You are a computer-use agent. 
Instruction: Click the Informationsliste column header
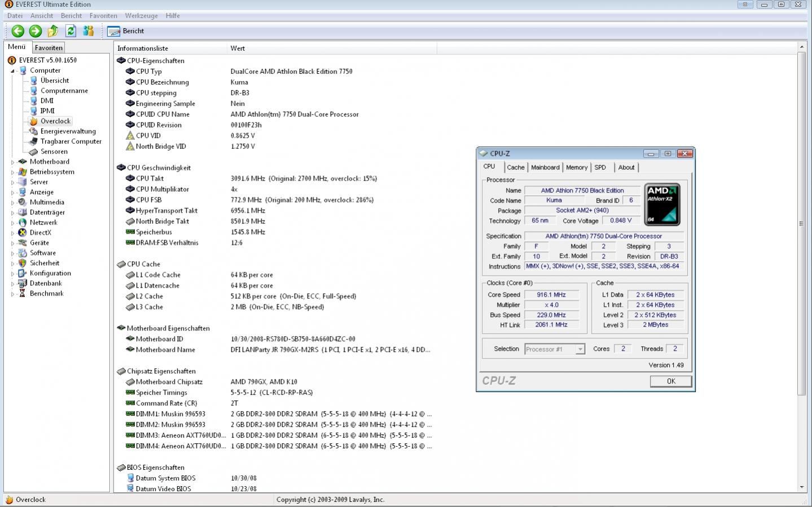pyautogui.click(x=170, y=49)
